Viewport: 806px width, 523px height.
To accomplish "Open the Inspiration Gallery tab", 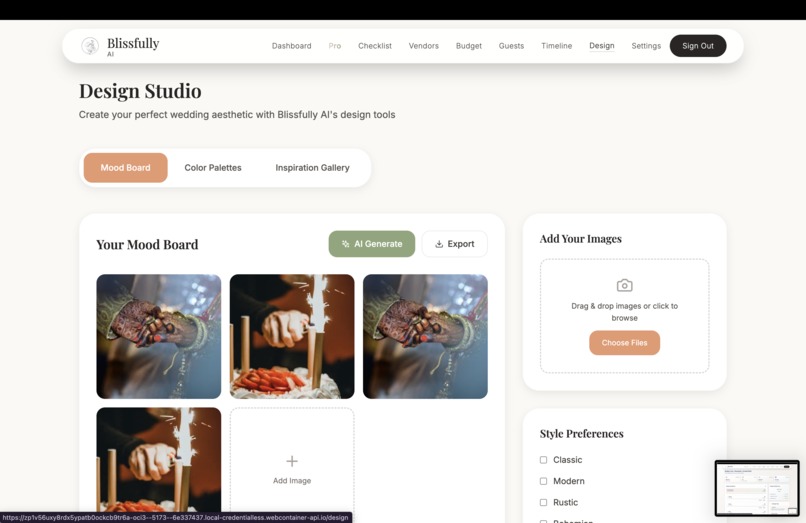I will click(312, 168).
